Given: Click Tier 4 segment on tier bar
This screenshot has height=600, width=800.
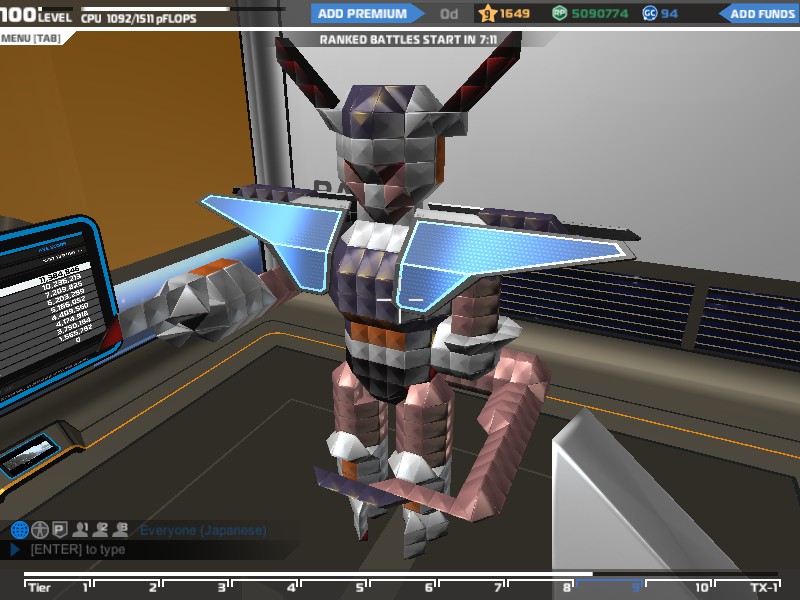Looking at the screenshot, I should [265, 587].
